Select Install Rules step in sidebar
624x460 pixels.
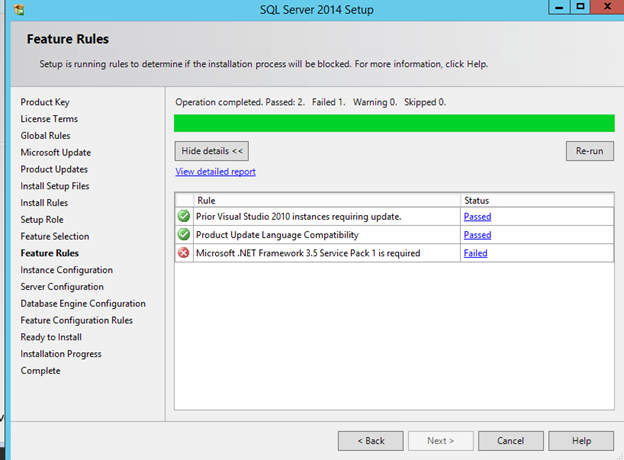44,203
